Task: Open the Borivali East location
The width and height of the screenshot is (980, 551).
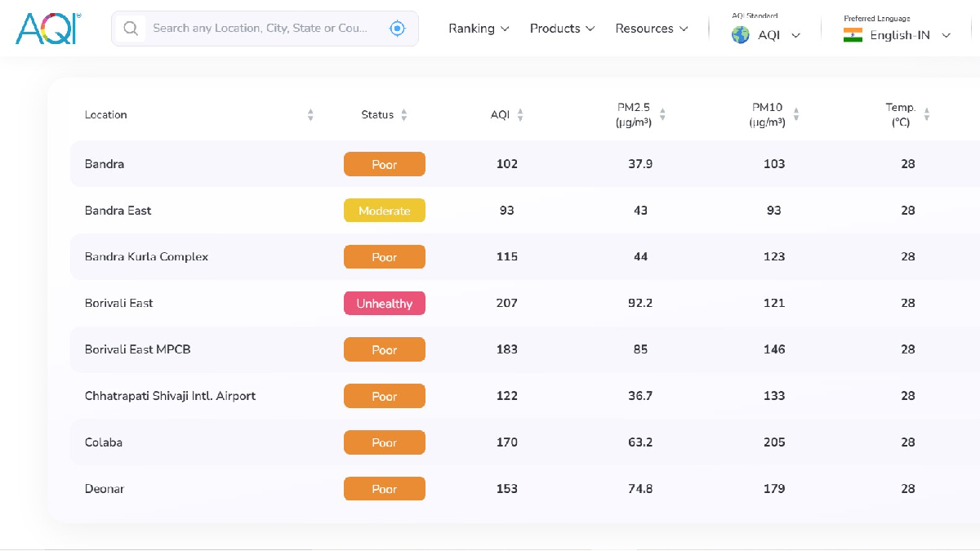Action: click(119, 303)
